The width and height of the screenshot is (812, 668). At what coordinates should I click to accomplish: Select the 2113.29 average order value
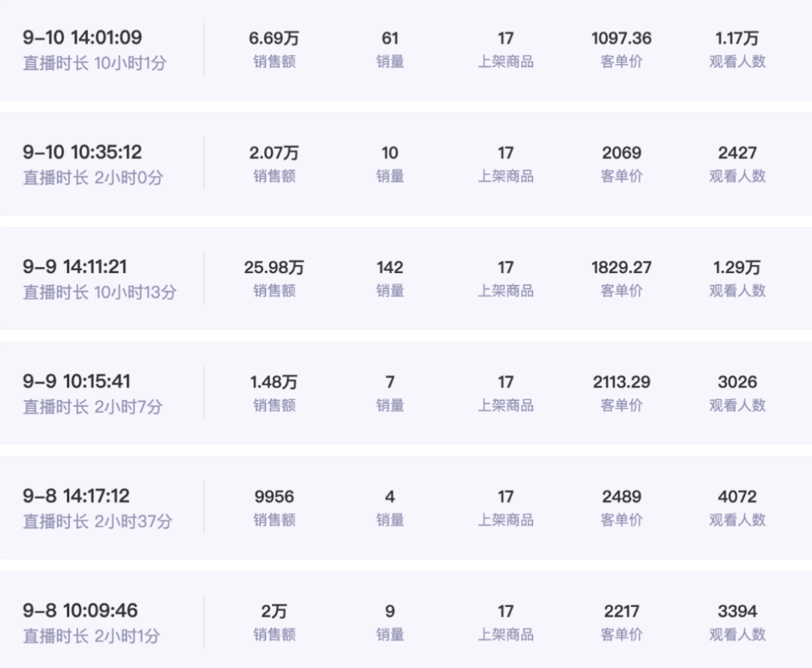pos(621,382)
